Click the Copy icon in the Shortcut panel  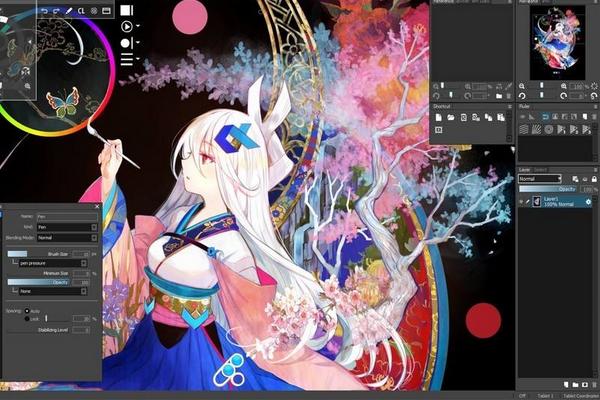point(488,118)
